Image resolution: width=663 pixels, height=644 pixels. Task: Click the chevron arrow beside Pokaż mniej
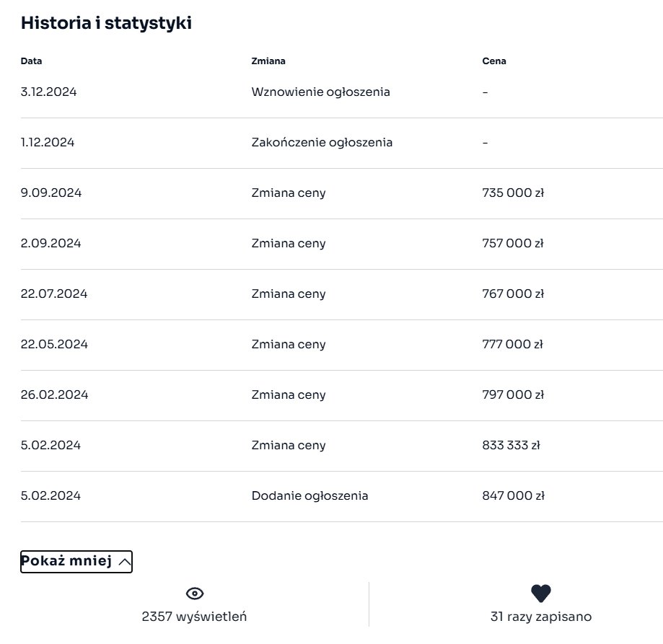(124, 562)
